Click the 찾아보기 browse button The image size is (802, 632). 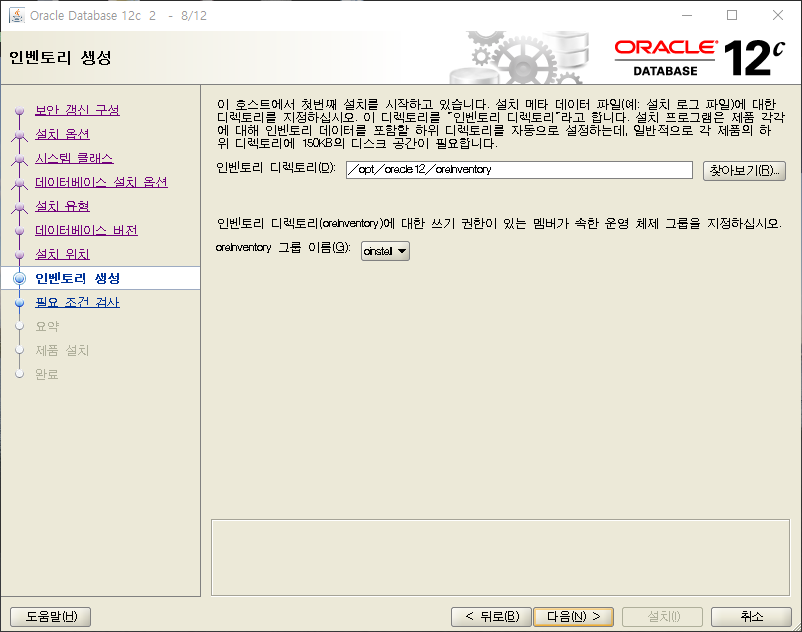point(744,170)
